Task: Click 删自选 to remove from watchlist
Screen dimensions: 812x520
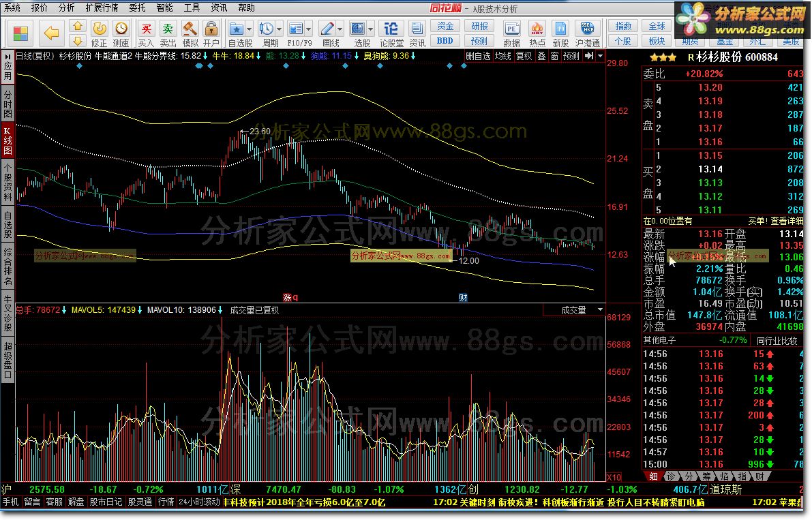Action: tap(478, 56)
